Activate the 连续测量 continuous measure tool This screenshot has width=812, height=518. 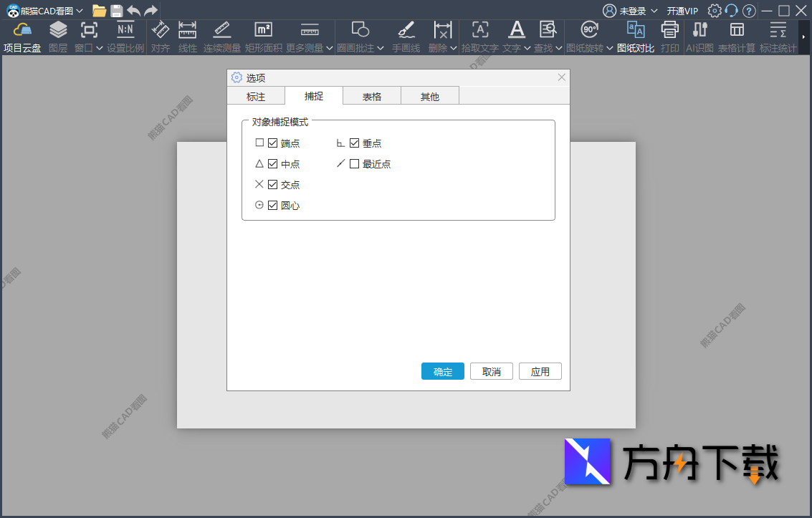tap(221, 36)
